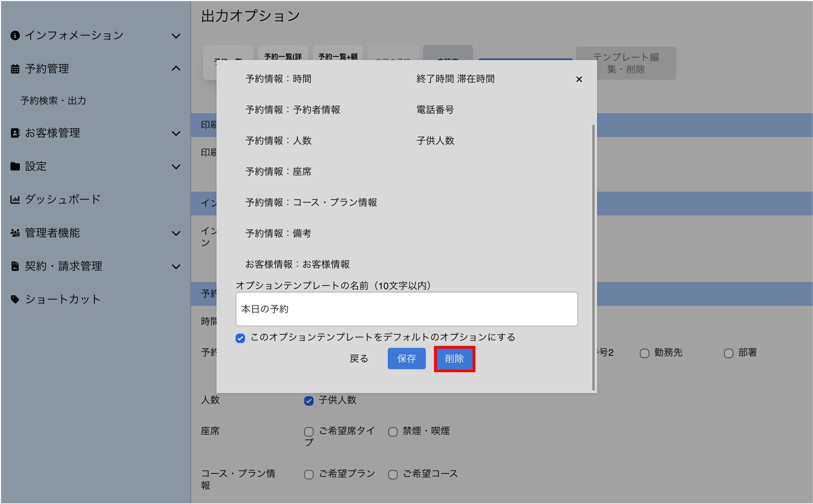Click the 電話番号 value text
Viewport: 813px width, 504px height.
pyautogui.click(x=435, y=110)
